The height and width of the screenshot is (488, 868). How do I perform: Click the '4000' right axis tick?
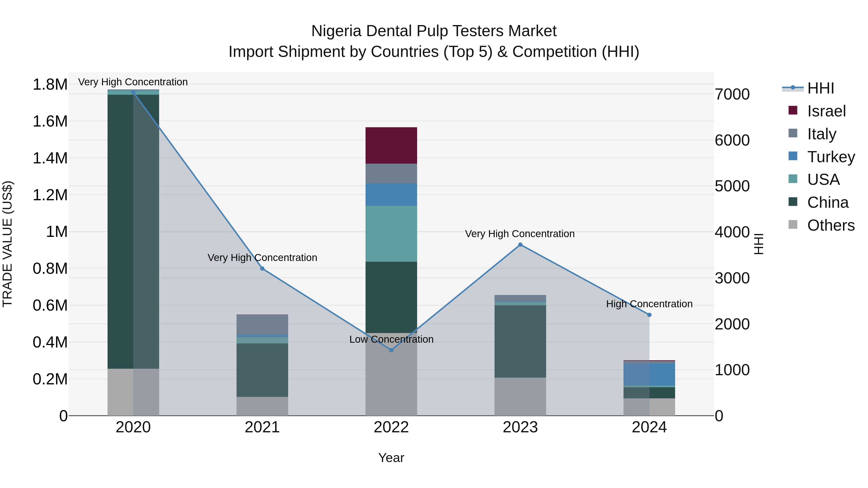732,232
